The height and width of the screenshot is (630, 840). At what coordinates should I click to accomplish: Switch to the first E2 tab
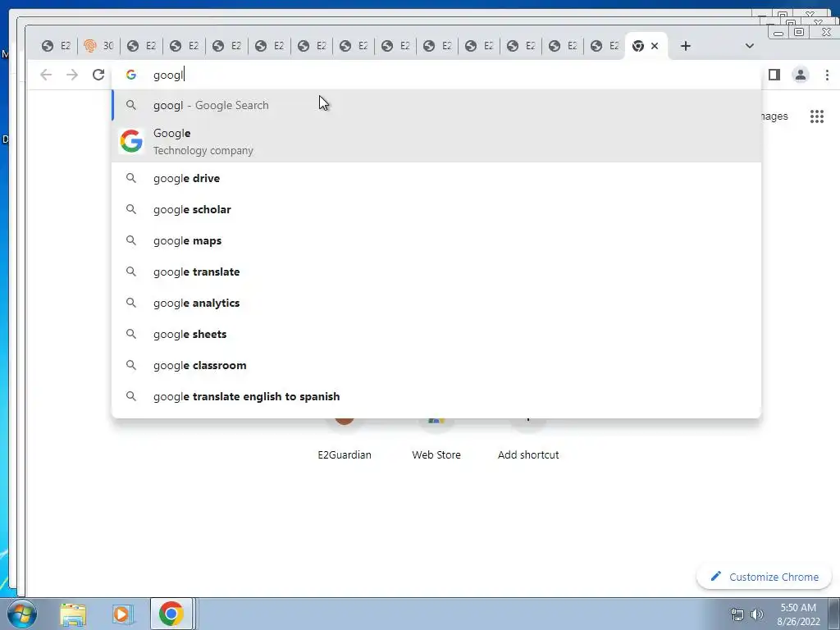pos(57,46)
